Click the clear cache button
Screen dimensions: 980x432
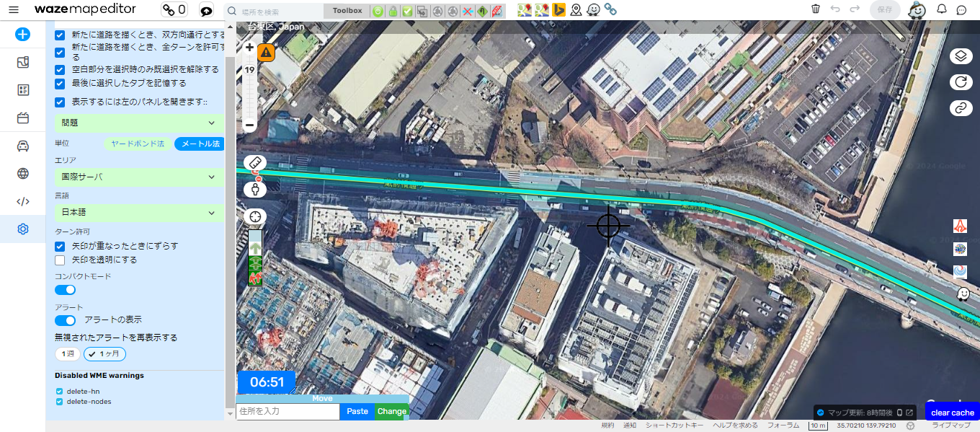tap(952, 413)
